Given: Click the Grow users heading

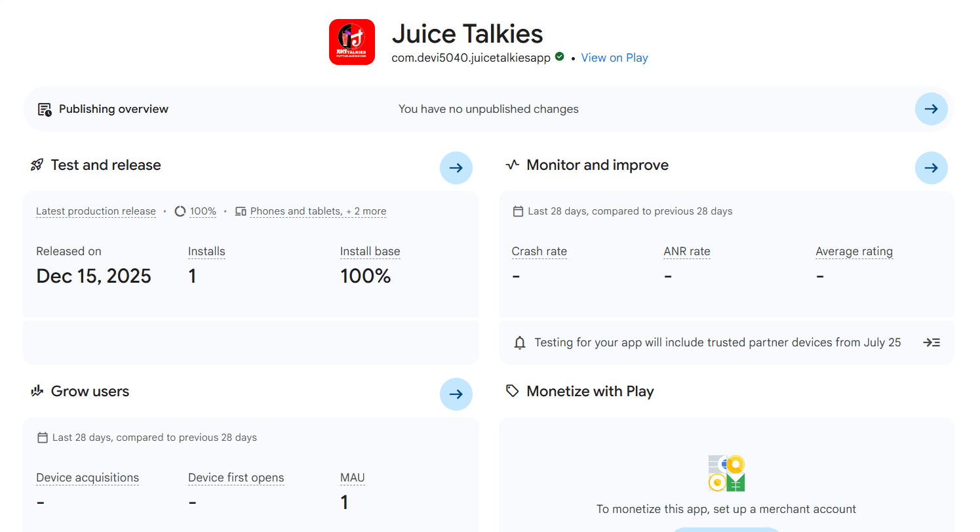Looking at the screenshot, I should coord(90,392).
